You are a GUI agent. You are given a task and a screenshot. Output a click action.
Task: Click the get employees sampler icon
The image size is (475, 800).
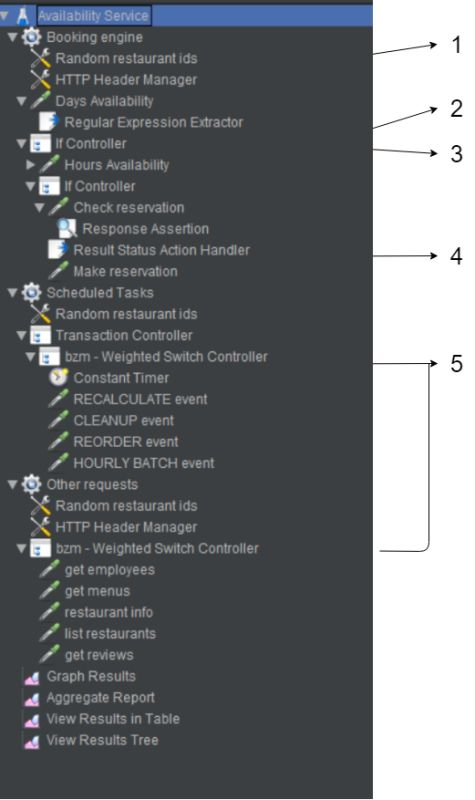49,570
